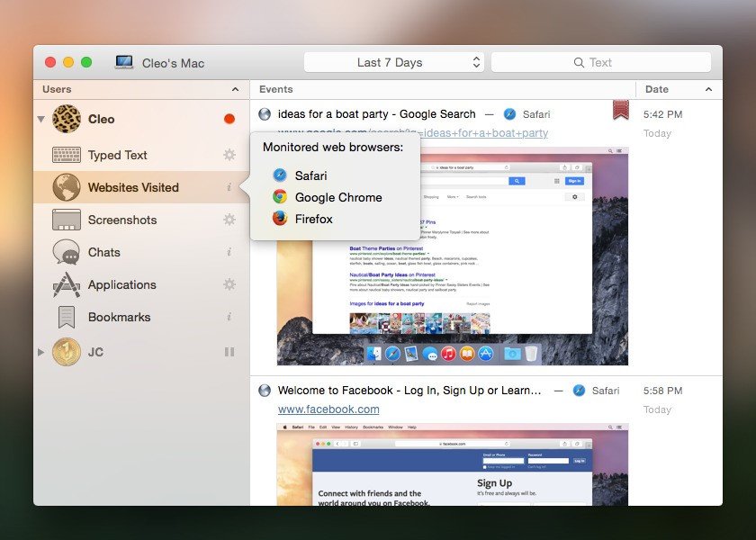Click the Chrome logo icon in popover
756x540 pixels.
click(x=280, y=197)
